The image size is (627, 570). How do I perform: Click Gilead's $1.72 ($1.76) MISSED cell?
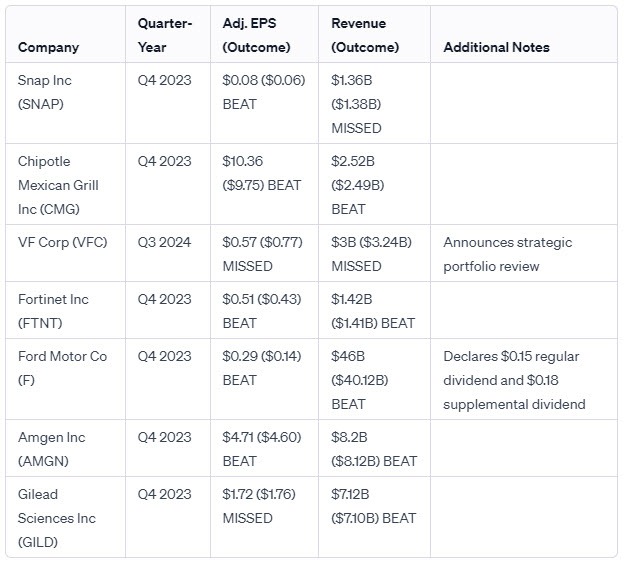(x=260, y=506)
